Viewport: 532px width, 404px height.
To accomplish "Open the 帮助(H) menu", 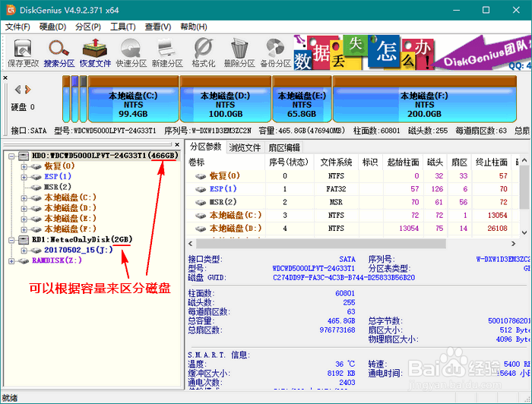I will coord(193,27).
